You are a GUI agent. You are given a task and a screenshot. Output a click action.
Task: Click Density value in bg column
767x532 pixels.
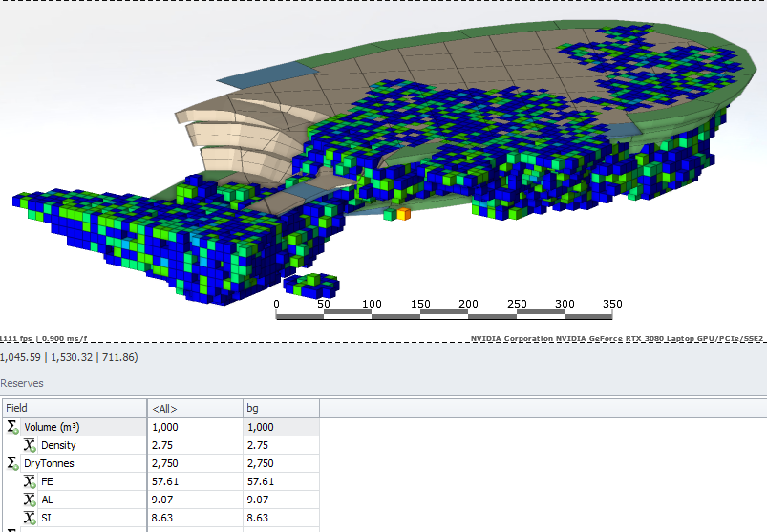281,445
